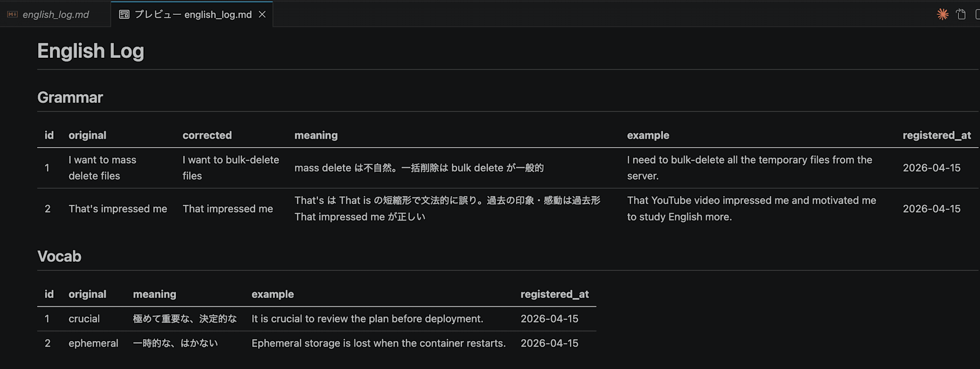Click the show source file icon
Viewport: 980px width, 369px height.
(961, 14)
